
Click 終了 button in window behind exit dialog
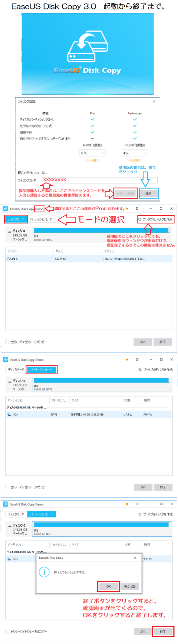163,632
